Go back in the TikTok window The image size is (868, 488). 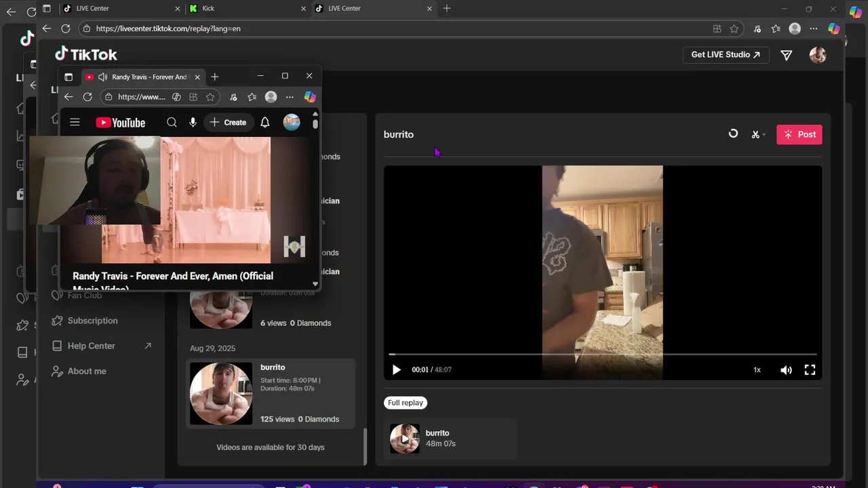coord(46,28)
